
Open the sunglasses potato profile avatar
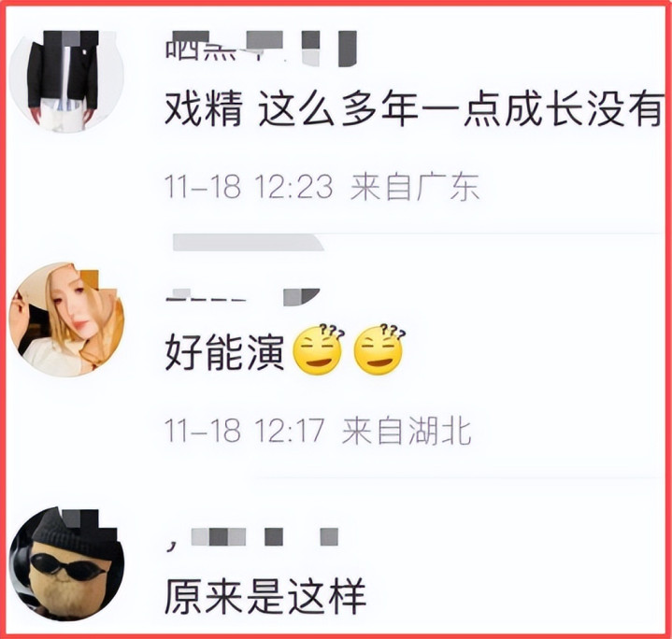pyautogui.click(x=66, y=564)
